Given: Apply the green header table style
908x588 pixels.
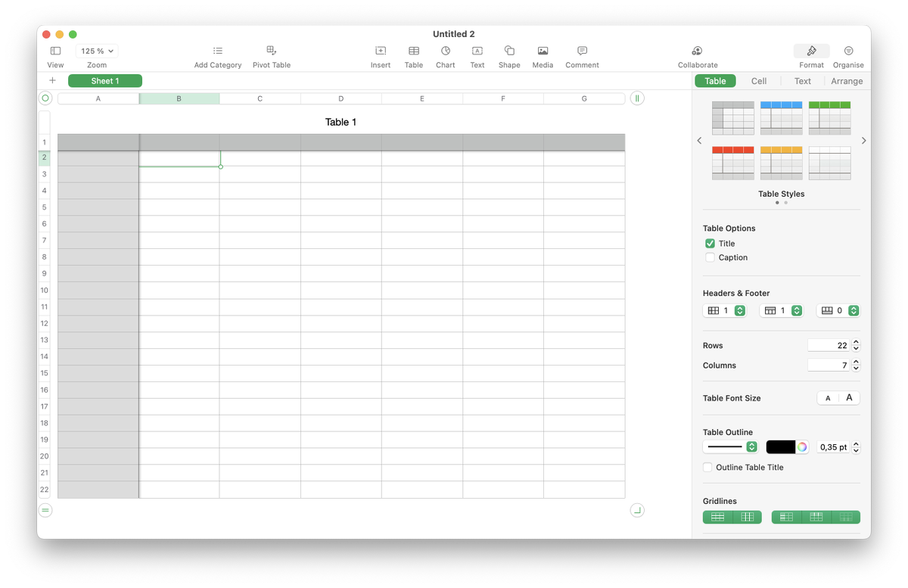Looking at the screenshot, I should click(829, 118).
